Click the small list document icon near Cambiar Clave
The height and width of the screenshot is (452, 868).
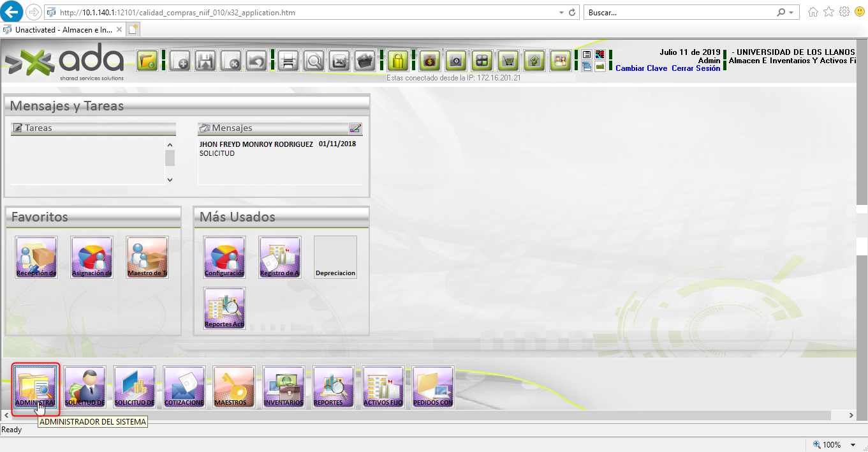[587, 55]
